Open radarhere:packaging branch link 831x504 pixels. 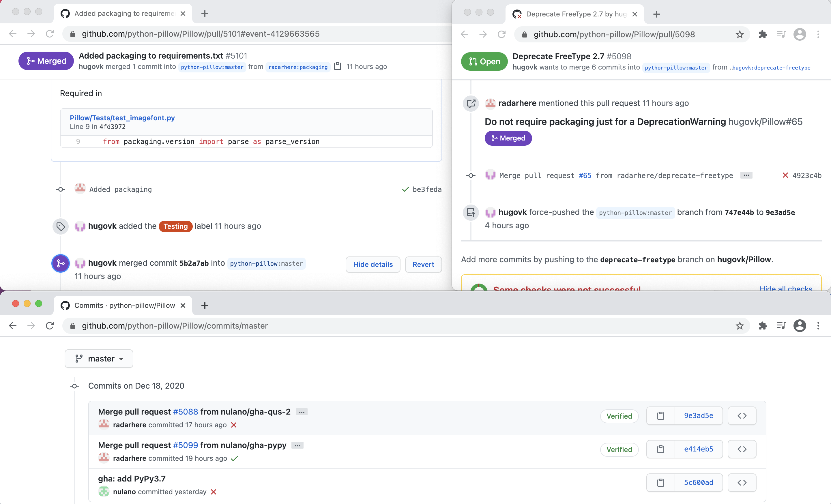coord(298,67)
